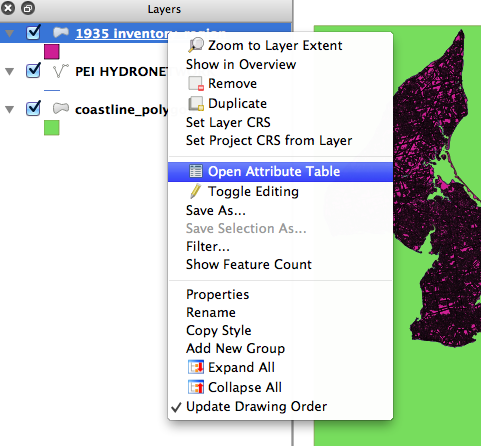Click the coastline_polygon layer type icon

[x=61, y=109]
